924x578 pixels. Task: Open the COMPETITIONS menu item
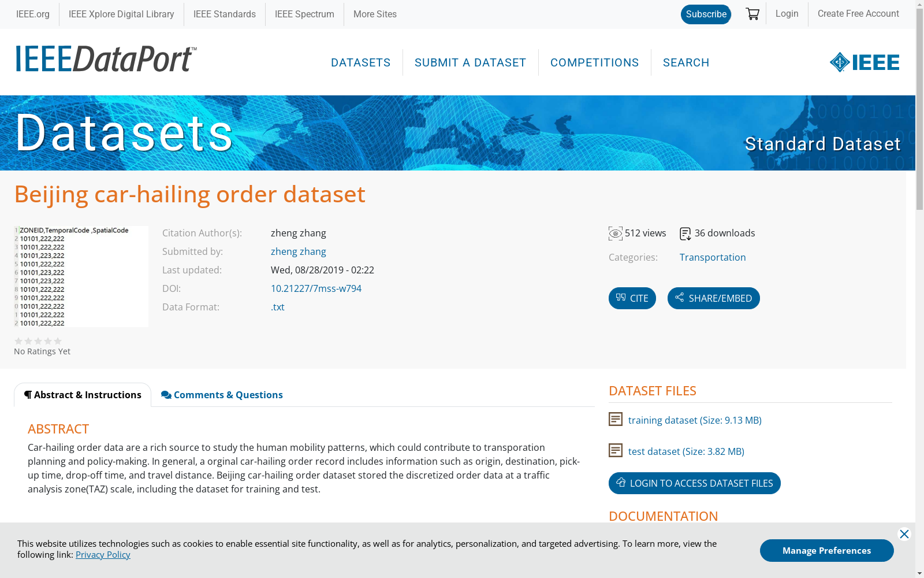click(x=595, y=62)
